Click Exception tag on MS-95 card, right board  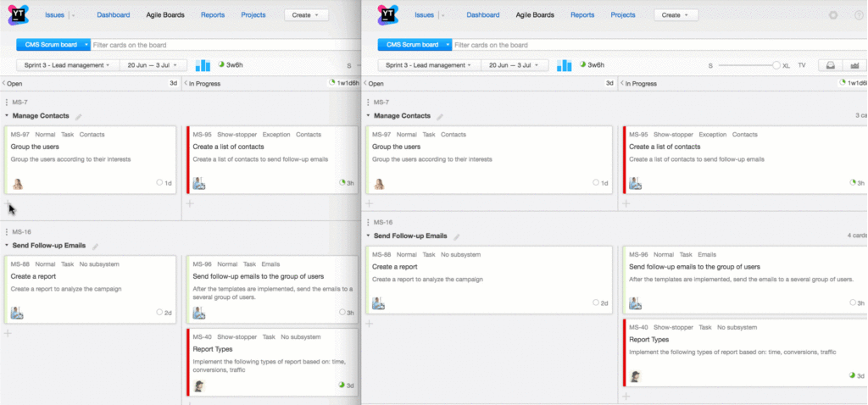712,135
